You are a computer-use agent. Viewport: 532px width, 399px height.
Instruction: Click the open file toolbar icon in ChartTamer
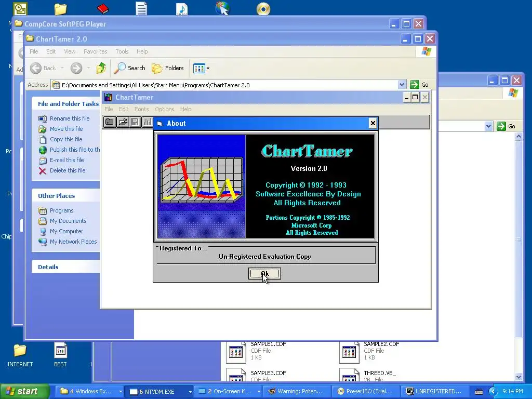[x=123, y=122]
